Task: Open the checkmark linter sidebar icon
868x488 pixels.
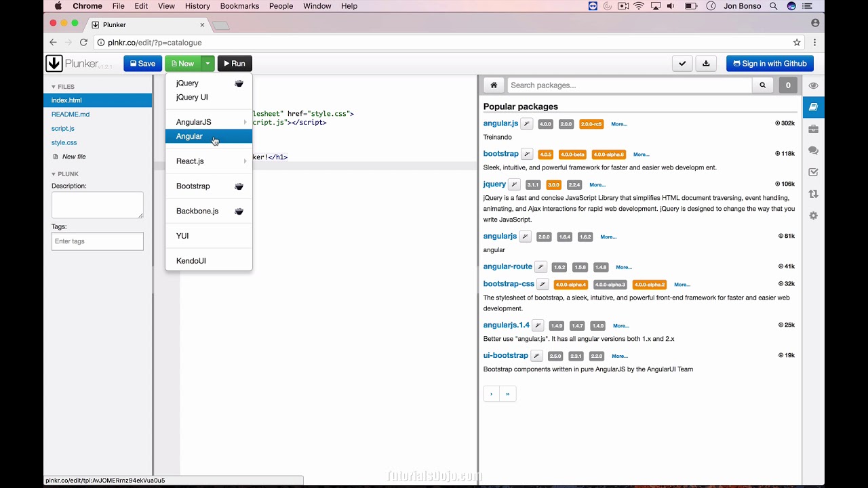Action: 813,172
